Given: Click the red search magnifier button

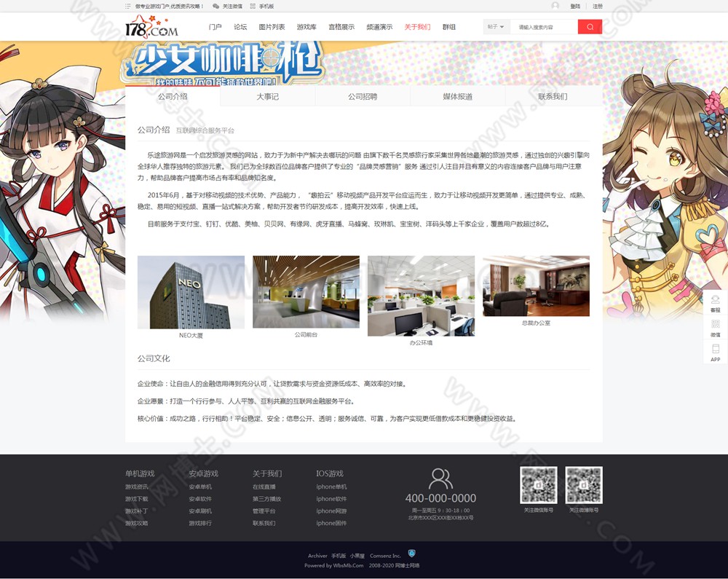Looking at the screenshot, I should (x=590, y=27).
